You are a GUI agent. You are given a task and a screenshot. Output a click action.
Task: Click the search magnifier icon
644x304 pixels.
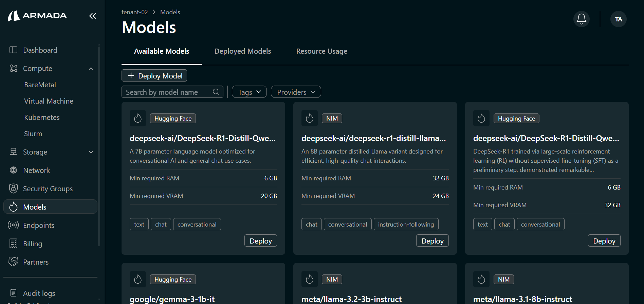pyautogui.click(x=216, y=92)
